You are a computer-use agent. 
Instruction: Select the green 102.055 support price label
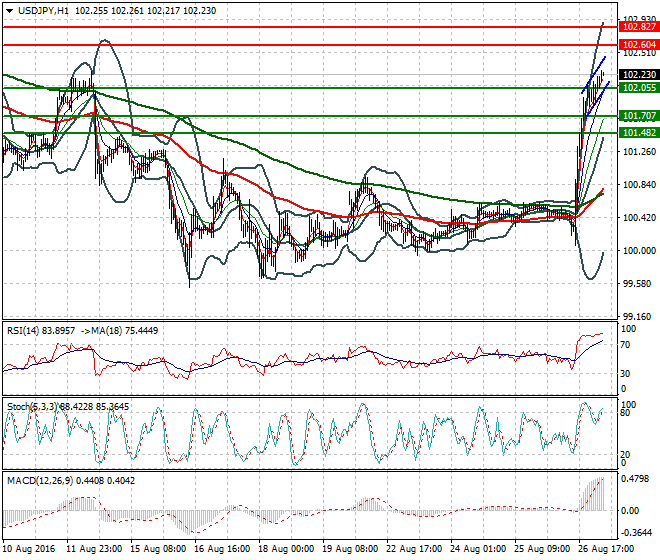tap(639, 88)
